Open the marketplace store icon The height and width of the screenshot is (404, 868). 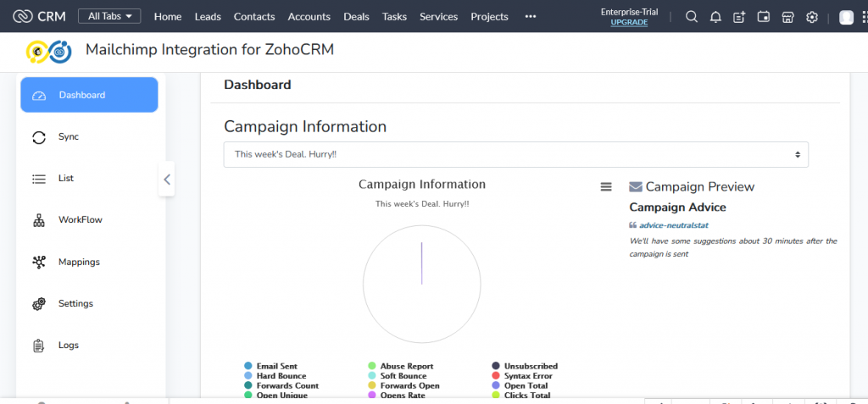[x=787, y=17]
